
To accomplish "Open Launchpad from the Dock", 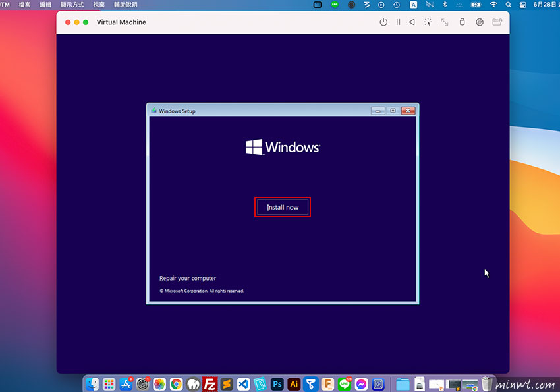I will pos(109,384).
